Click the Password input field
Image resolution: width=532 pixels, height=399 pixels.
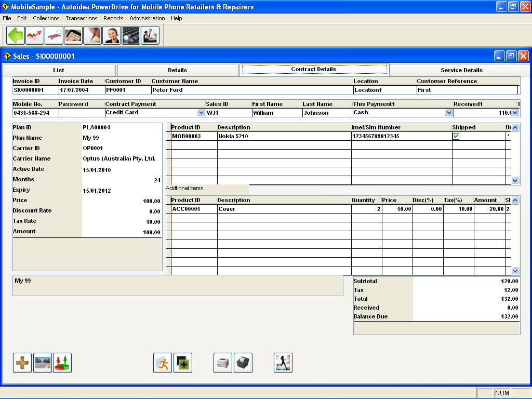81,113
